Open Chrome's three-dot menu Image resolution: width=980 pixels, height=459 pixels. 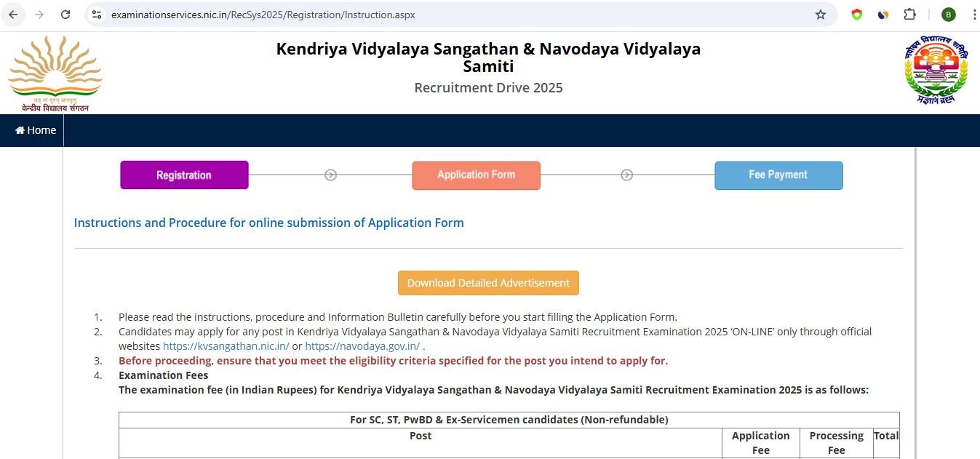click(x=974, y=15)
